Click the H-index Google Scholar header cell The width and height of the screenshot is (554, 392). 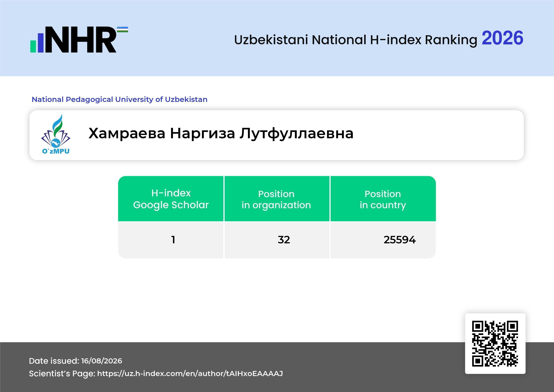(x=171, y=199)
